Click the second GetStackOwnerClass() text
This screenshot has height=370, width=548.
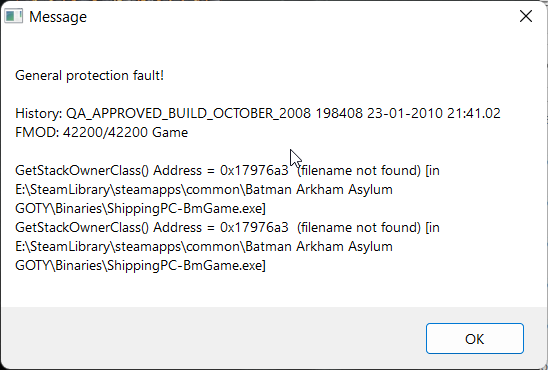[82, 227]
